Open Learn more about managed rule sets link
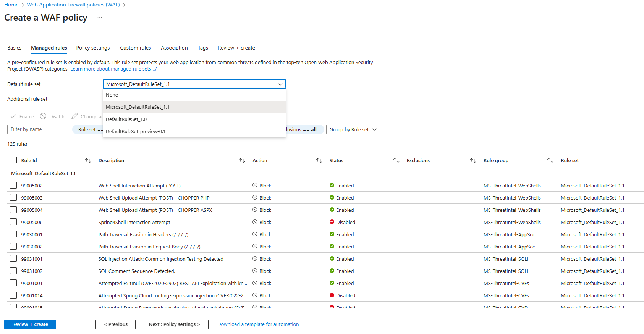This screenshot has height=334, width=644. [x=113, y=69]
